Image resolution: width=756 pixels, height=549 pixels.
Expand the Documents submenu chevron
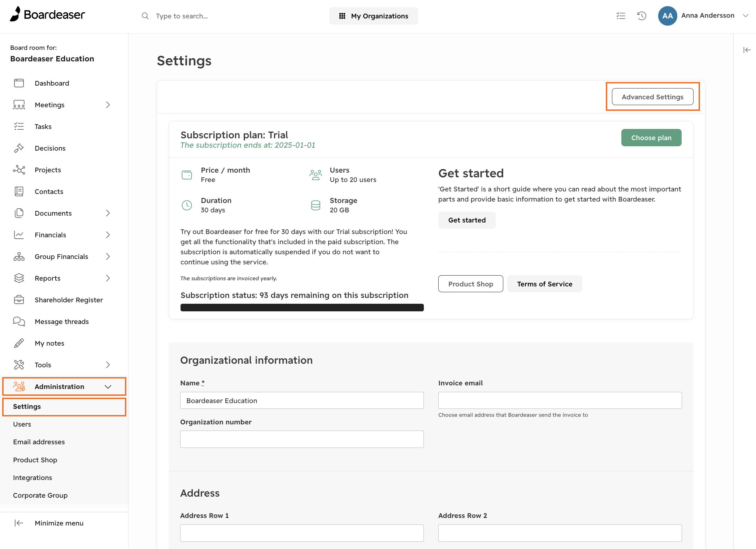coord(108,213)
